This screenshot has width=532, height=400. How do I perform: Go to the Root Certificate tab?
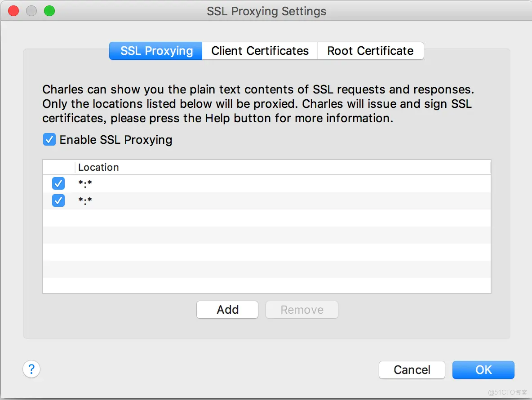[x=370, y=51]
